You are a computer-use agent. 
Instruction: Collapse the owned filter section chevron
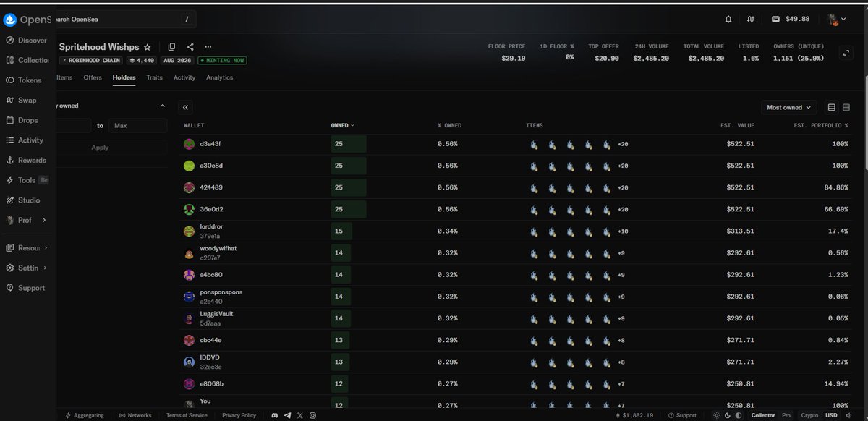(x=162, y=106)
